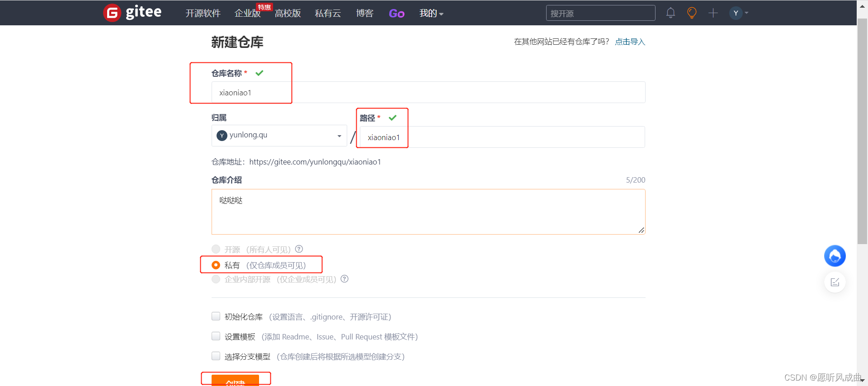Select 开源 (所有人可见) radio button
Screen dimensions: 868x386
click(216, 249)
